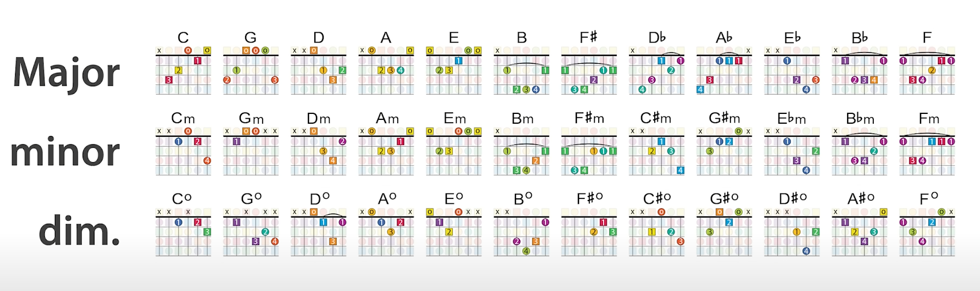
Task: Click the Bbm chord name label
Action: coord(860,118)
